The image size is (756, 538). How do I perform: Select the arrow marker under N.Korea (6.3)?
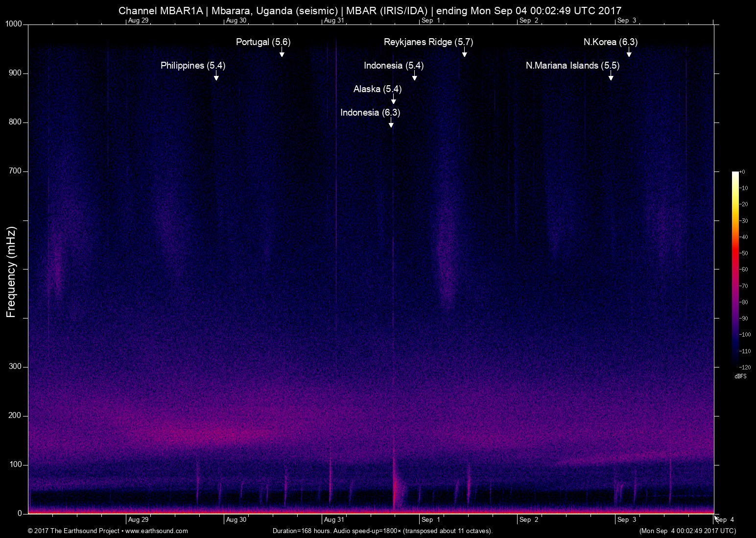629,53
